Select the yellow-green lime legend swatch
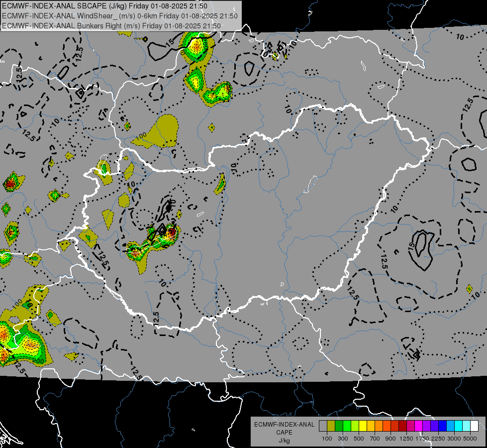The height and width of the screenshot is (448, 487). (355, 426)
